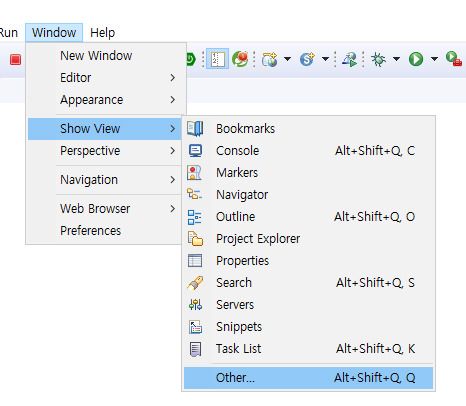Click the Snippets label text
This screenshot has width=466, height=406.
[239, 327]
